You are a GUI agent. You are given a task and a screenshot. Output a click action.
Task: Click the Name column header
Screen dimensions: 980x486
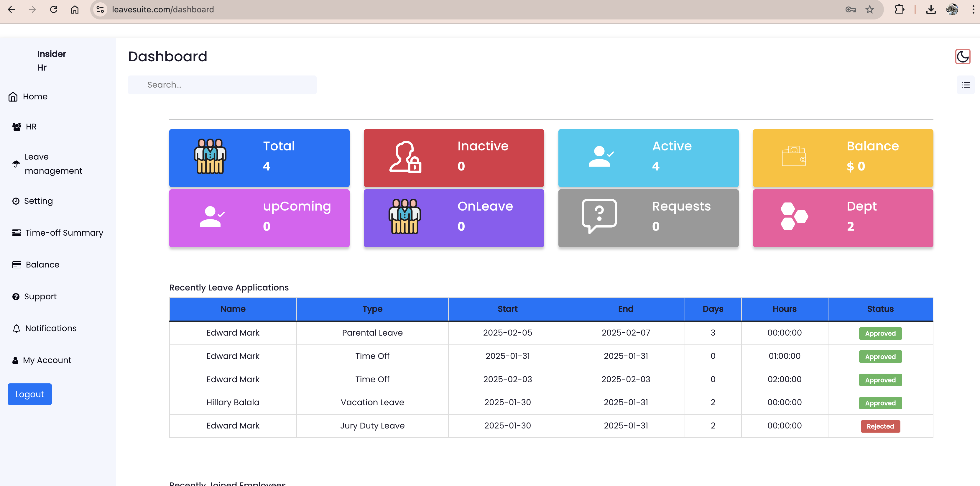pyautogui.click(x=233, y=309)
